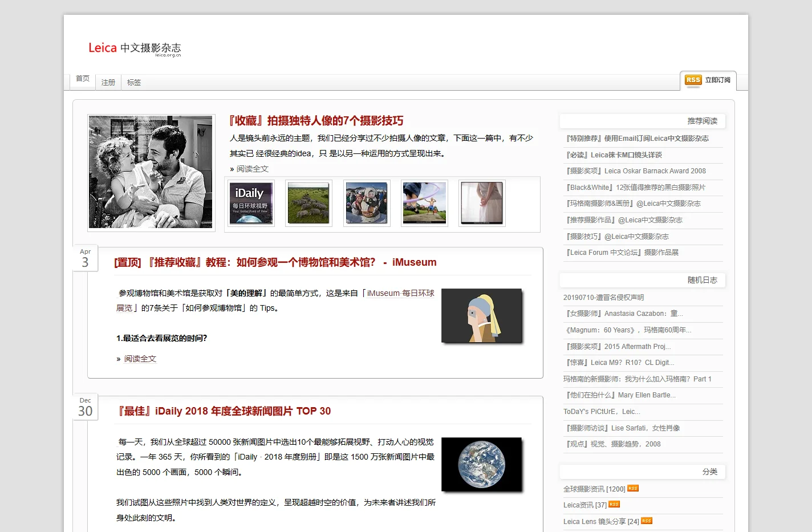Open the father and child portrait photo
This screenshot has width=812, height=532.
151,173
